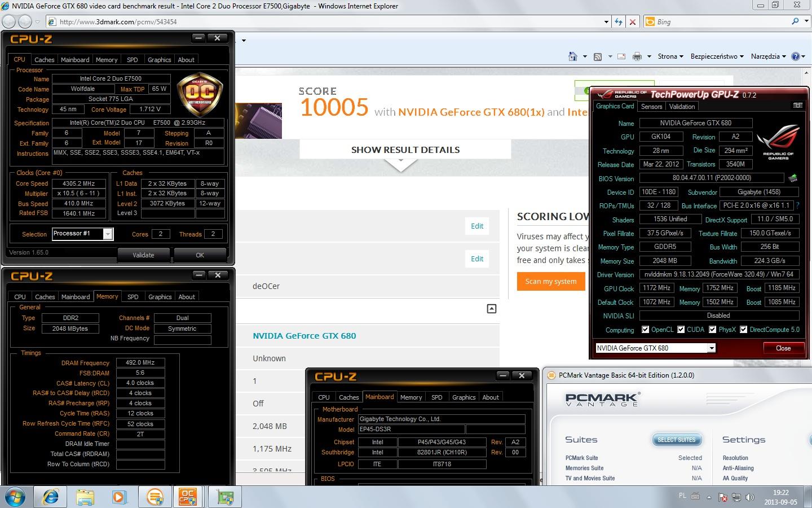Viewport: 812px width, 508px height.
Task: Switch to Caches tab in top CPU-Z window
Action: (45, 60)
